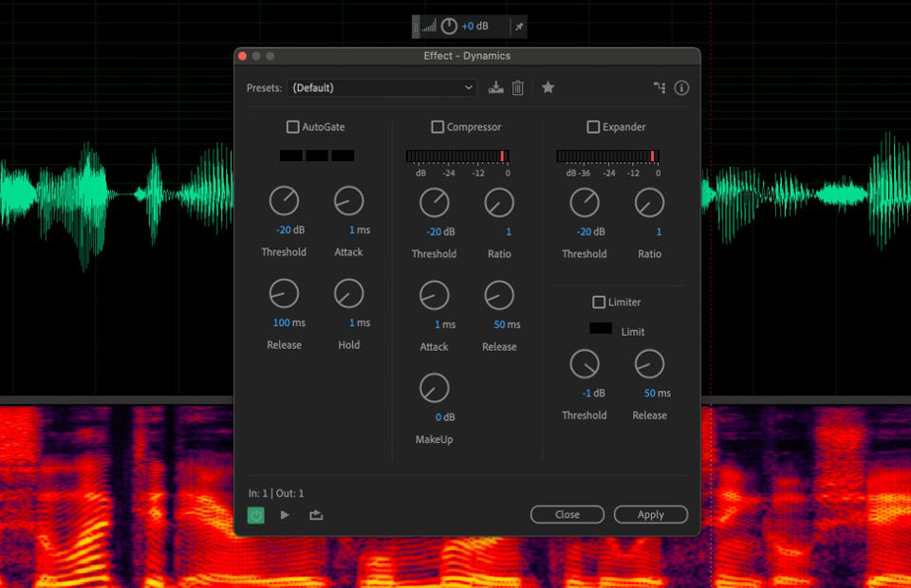
Task: Close the Dynamics effect window
Action: point(567,514)
